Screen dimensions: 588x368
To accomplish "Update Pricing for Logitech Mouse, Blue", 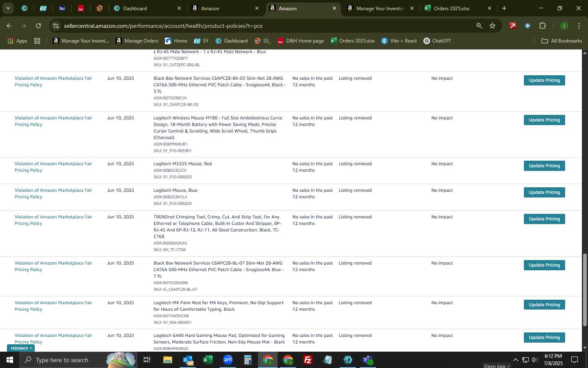I will point(544,192).
